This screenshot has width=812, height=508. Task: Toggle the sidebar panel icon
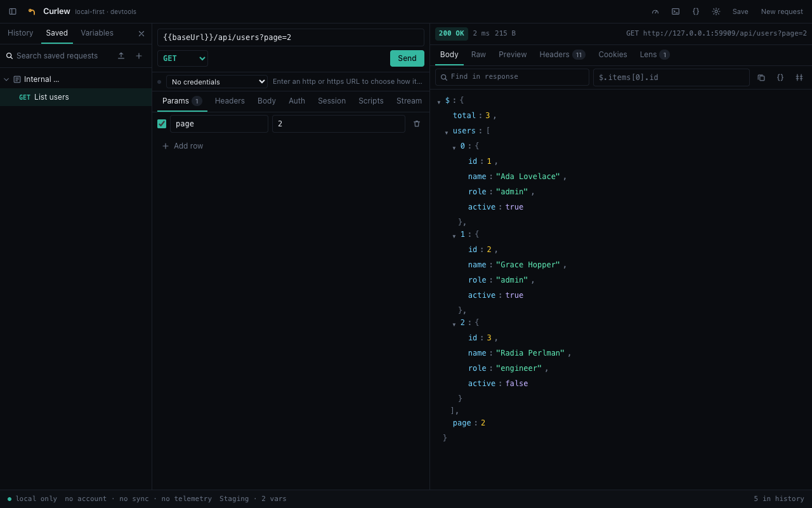pos(13,11)
